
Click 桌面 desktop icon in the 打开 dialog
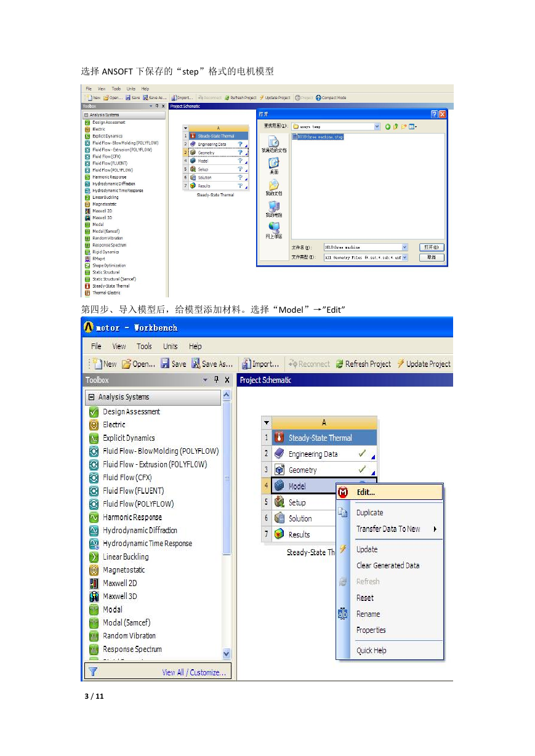pos(274,163)
